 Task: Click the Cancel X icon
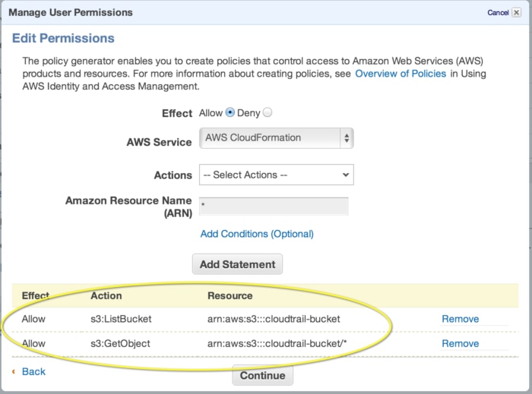[x=517, y=13]
